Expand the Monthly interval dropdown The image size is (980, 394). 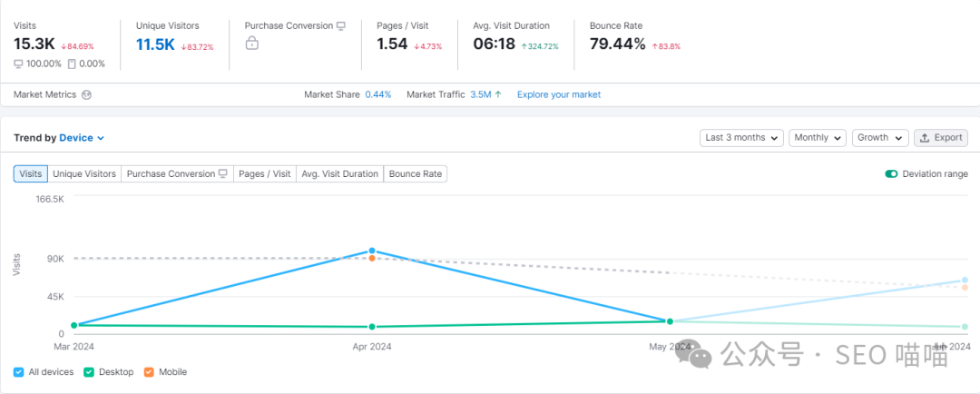817,138
